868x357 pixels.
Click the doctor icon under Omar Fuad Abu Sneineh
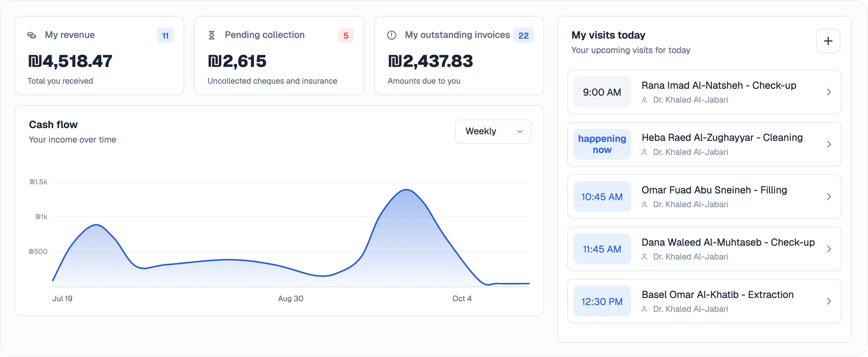coord(644,204)
